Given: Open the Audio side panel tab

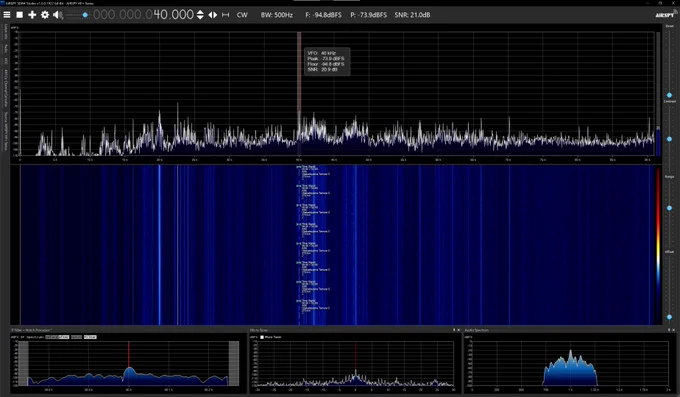Looking at the screenshot, I should point(6,48).
